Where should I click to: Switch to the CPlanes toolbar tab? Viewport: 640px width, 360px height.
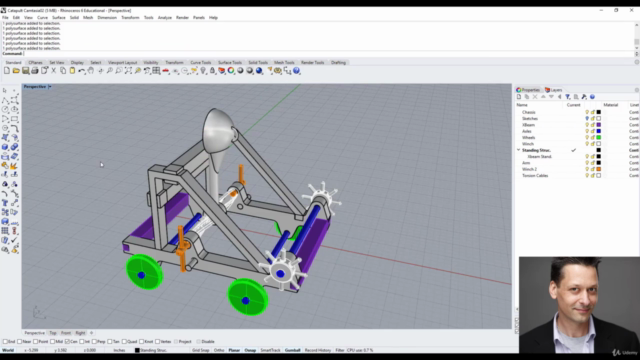[x=36, y=62]
